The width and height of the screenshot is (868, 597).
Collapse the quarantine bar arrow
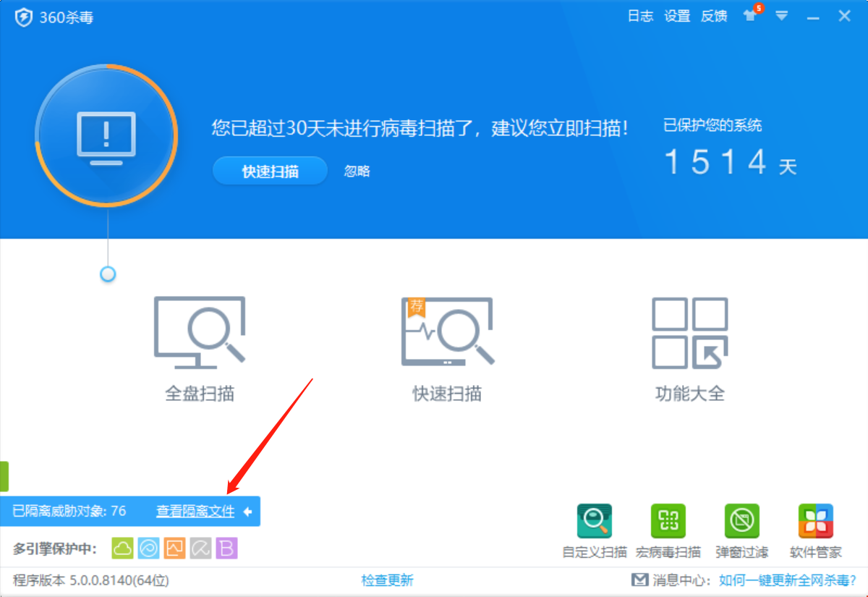click(247, 512)
